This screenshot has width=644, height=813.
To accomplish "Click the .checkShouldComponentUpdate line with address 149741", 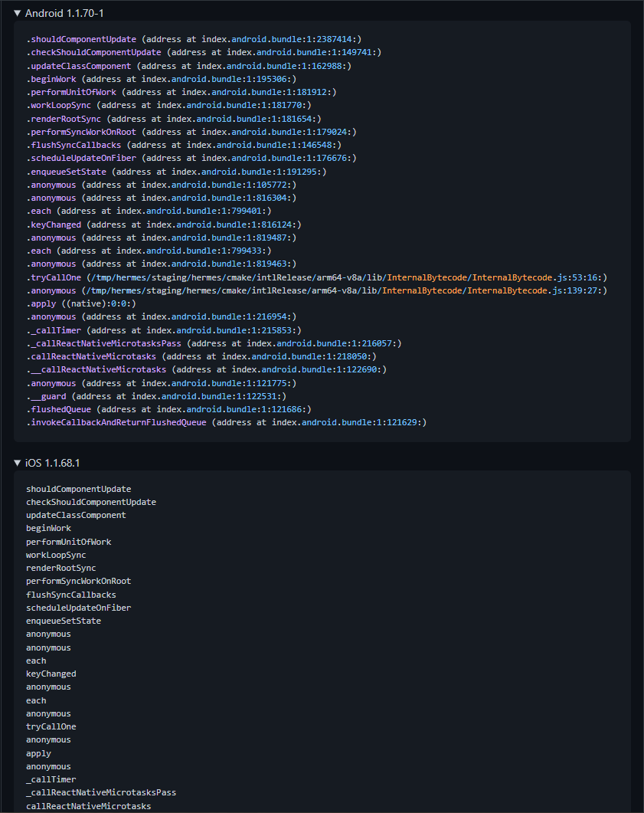I will (204, 52).
